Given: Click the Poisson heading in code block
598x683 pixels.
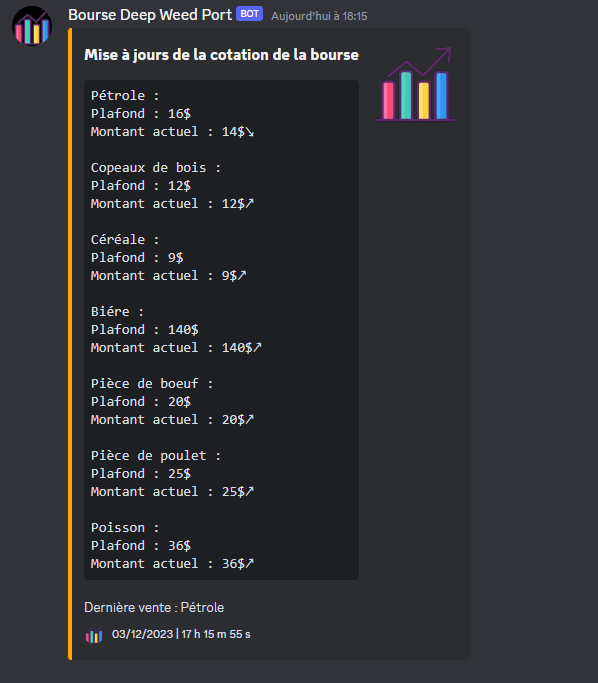Looking at the screenshot, I should pos(125,527).
